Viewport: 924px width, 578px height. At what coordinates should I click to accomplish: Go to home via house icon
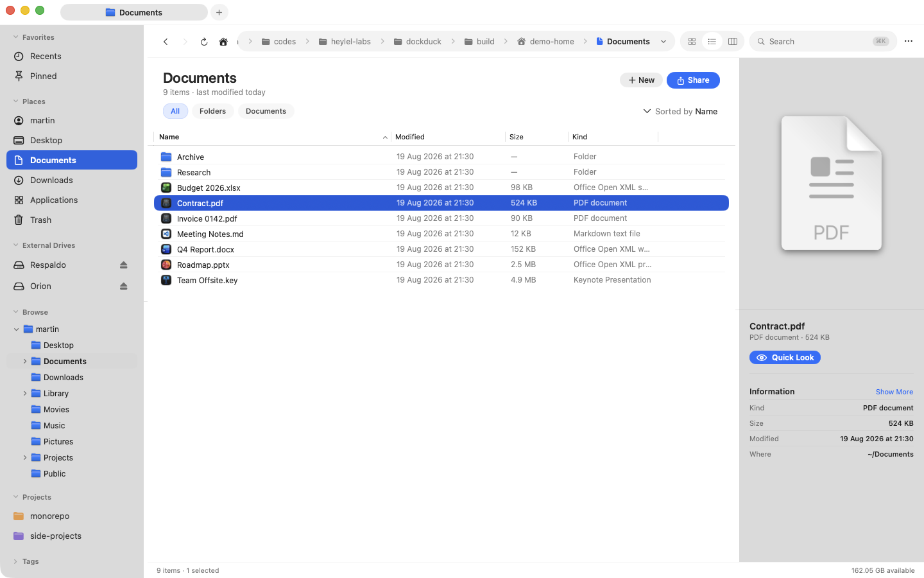click(x=223, y=42)
